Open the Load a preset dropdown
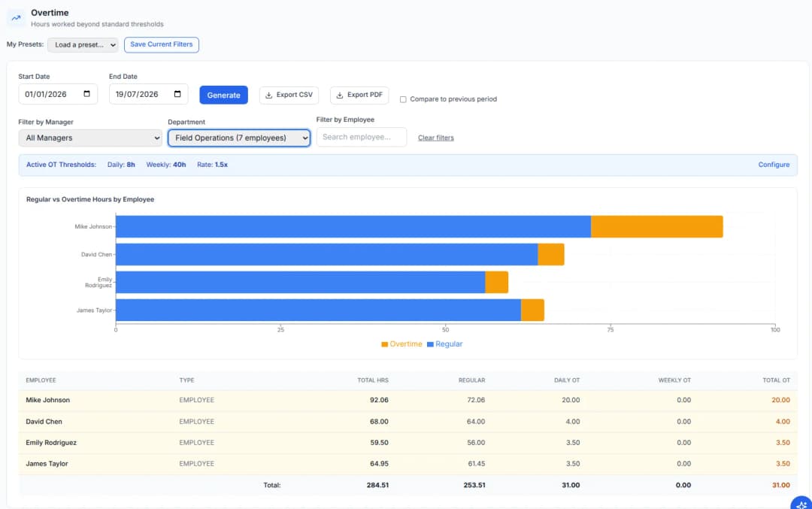 point(83,44)
